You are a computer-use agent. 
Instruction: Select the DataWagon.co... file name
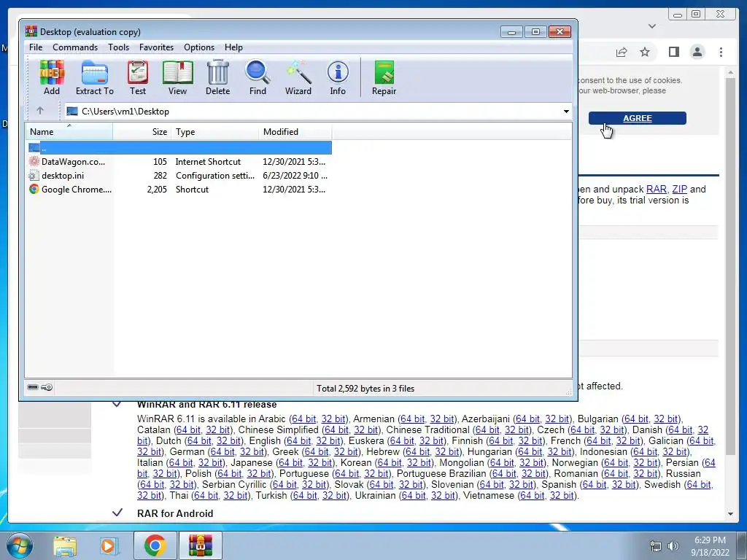tap(73, 162)
